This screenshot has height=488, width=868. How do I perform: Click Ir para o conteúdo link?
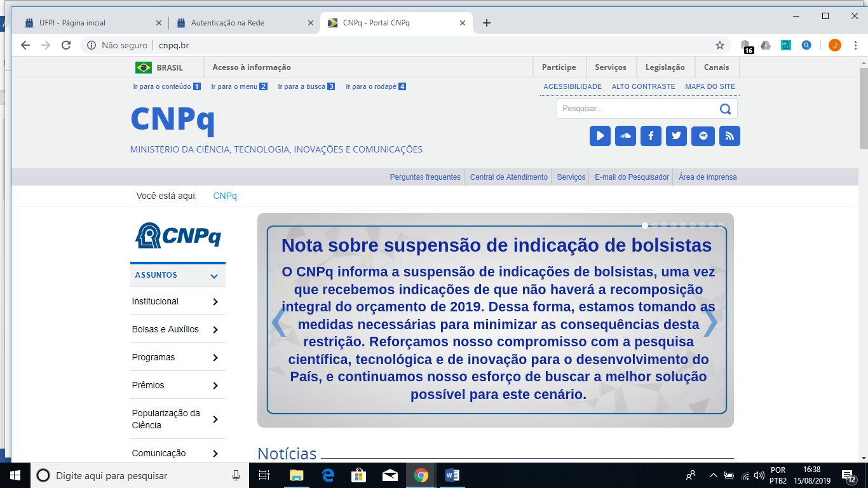pos(166,86)
